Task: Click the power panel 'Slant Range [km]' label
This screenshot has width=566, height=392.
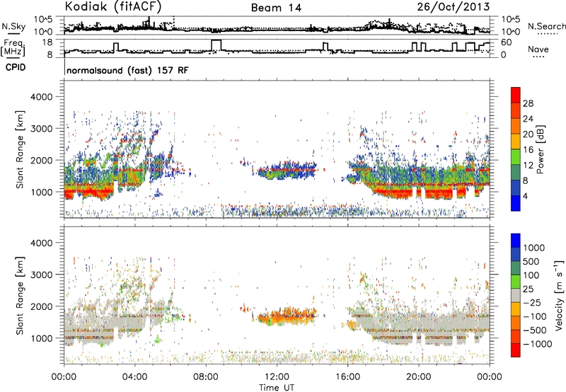Action: tap(20, 149)
